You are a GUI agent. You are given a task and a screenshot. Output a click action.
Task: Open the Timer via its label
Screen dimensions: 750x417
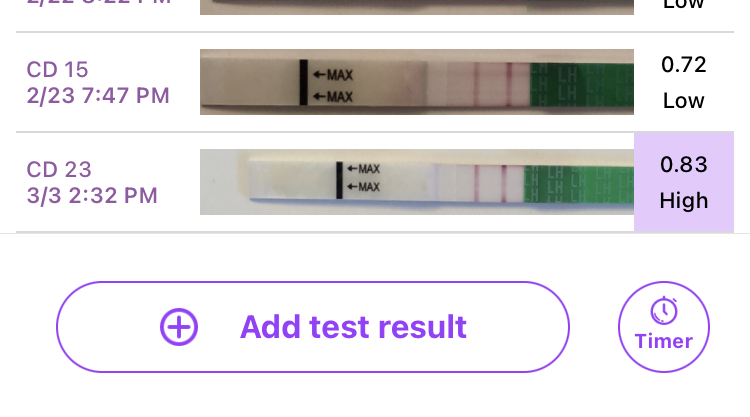pyautogui.click(x=664, y=341)
